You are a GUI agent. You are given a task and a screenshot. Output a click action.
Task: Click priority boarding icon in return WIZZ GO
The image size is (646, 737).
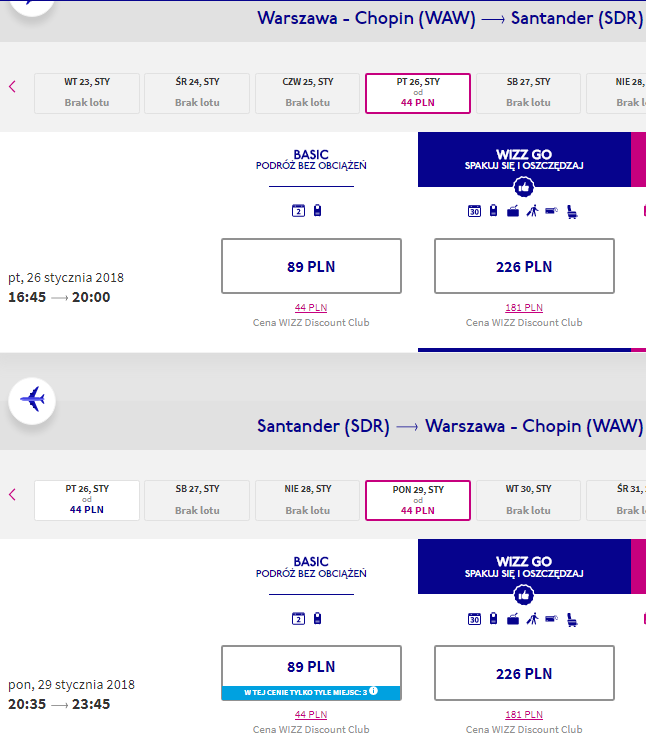click(x=532, y=619)
